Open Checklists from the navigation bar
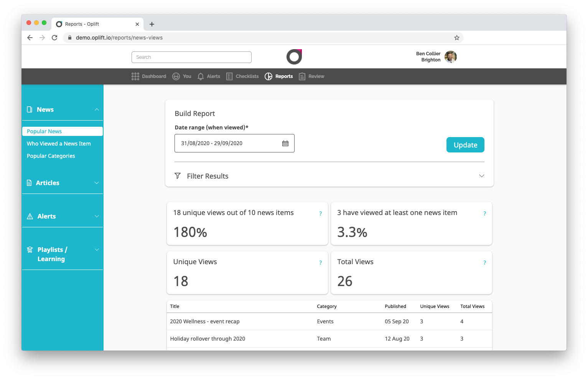The width and height of the screenshot is (588, 379). 242,76
